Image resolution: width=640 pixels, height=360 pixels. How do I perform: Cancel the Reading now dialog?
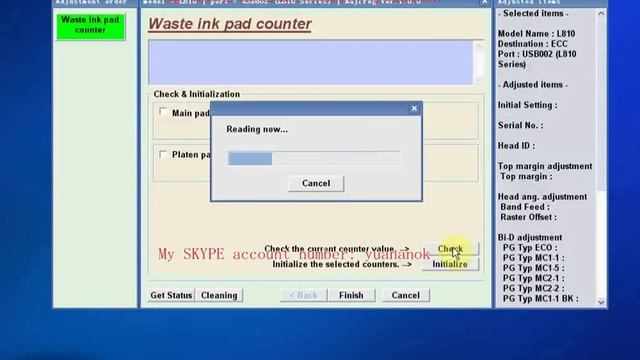click(316, 183)
